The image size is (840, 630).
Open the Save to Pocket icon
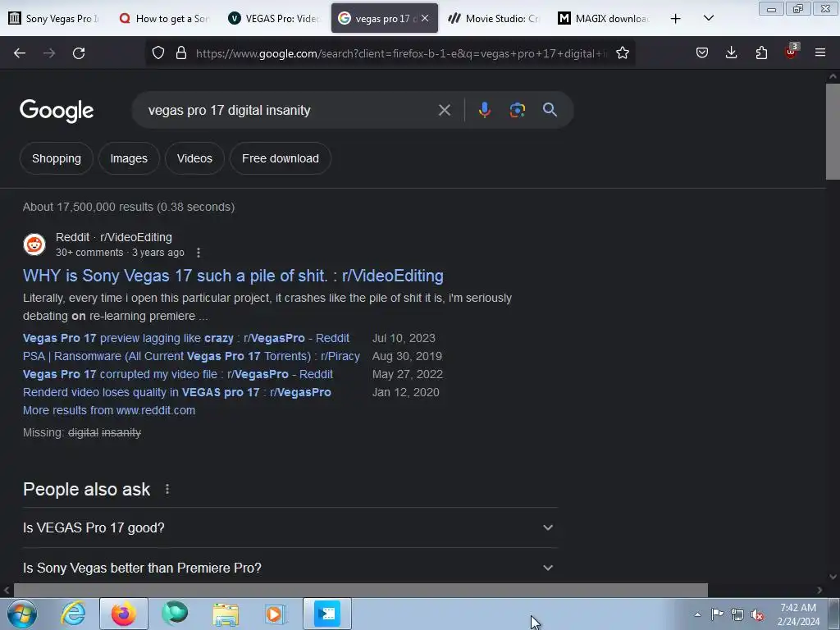(702, 52)
